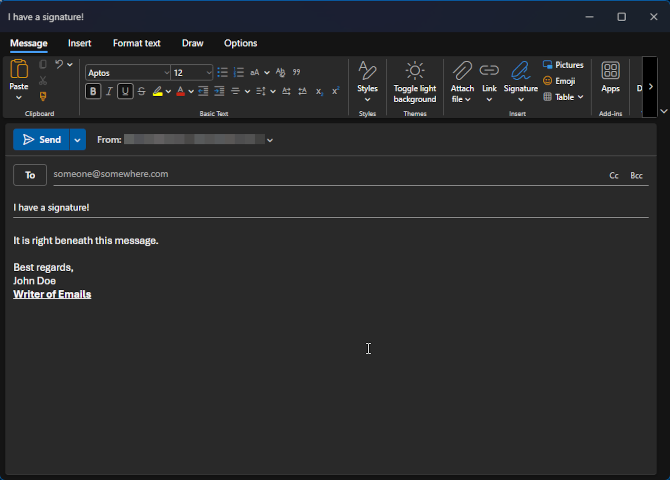Open the Draw tab
The width and height of the screenshot is (670, 480).
point(193,43)
